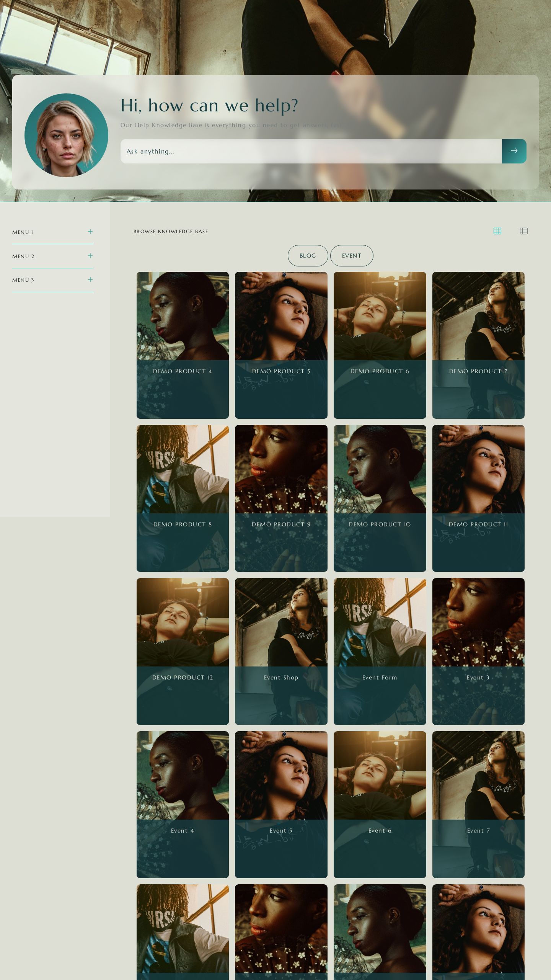Open Demo Product 8 card image

(183, 469)
